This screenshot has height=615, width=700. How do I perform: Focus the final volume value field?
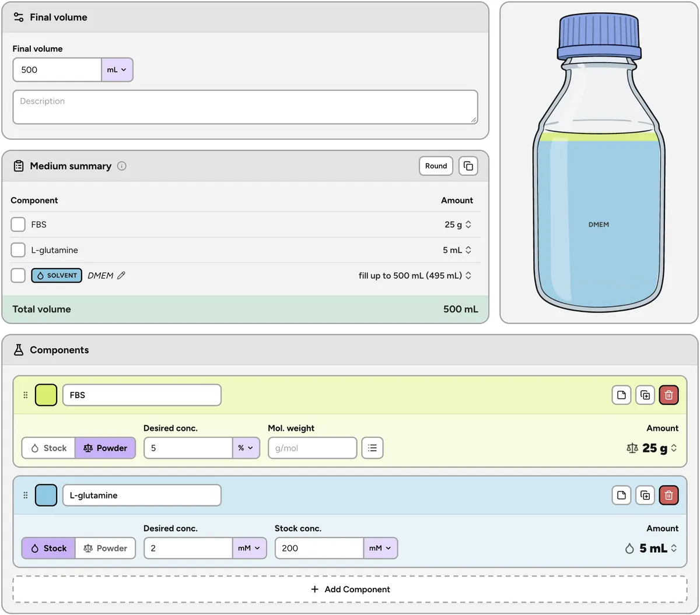click(57, 70)
